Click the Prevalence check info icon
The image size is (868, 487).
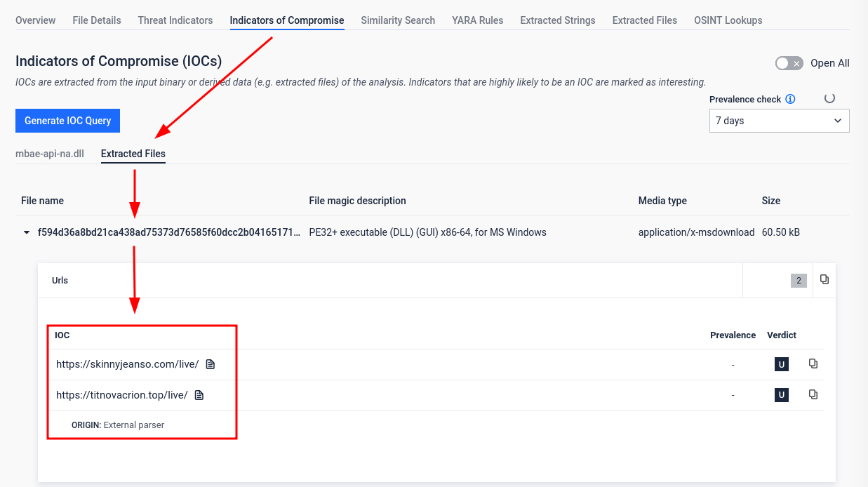pos(791,99)
